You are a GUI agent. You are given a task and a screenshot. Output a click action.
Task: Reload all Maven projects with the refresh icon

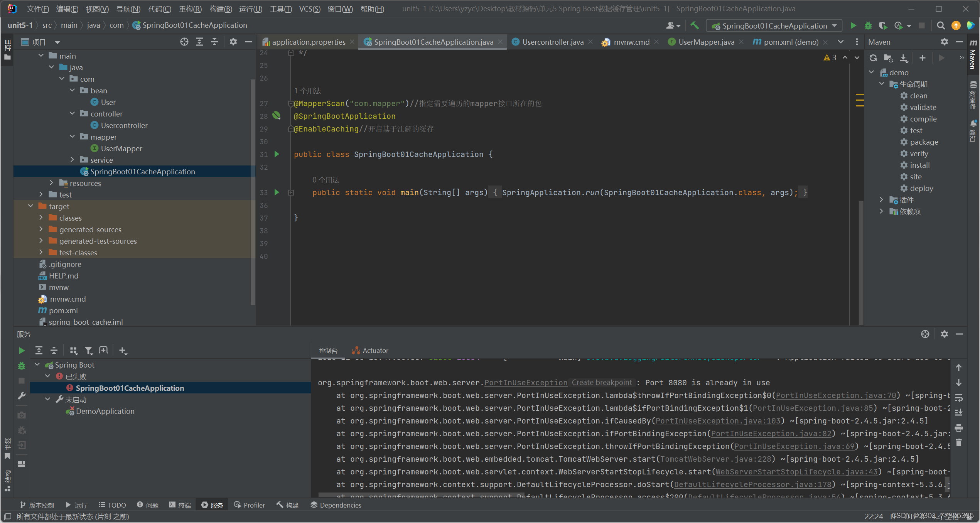point(873,58)
